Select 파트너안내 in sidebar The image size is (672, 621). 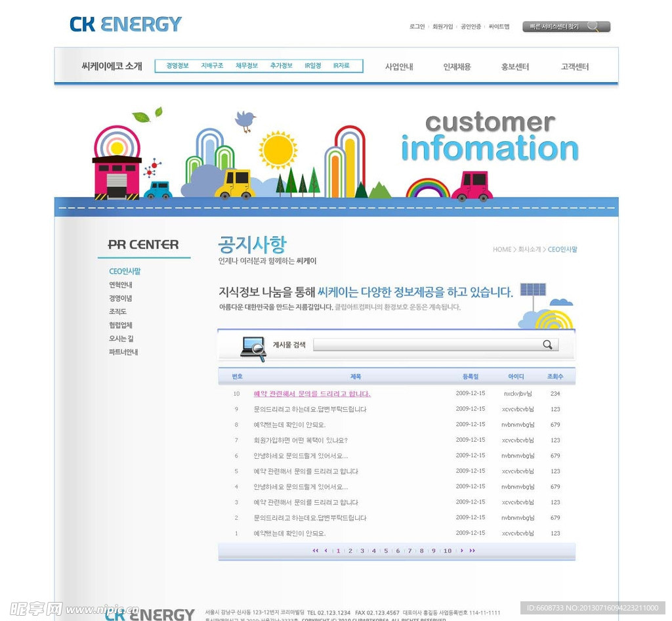pyautogui.click(x=123, y=352)
